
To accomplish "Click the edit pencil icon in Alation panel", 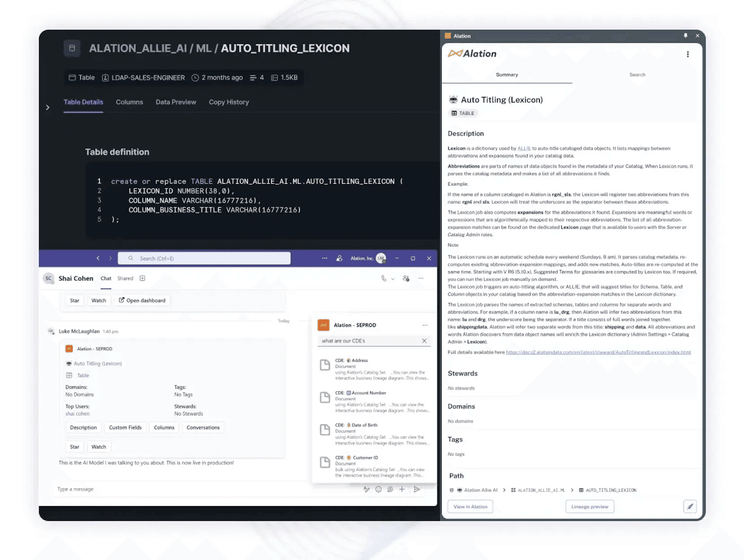I will pos(690,507).
